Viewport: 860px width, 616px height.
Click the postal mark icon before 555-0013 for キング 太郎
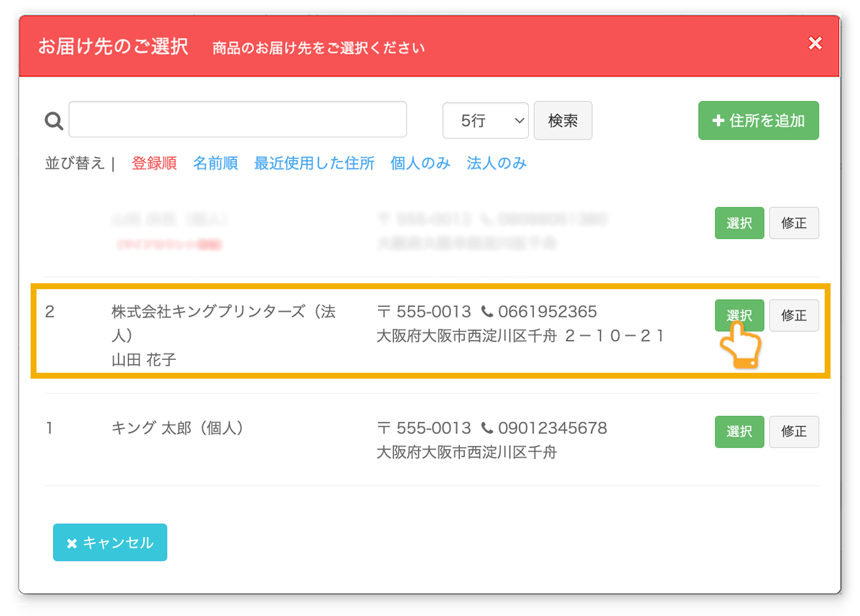click(383, 428)
